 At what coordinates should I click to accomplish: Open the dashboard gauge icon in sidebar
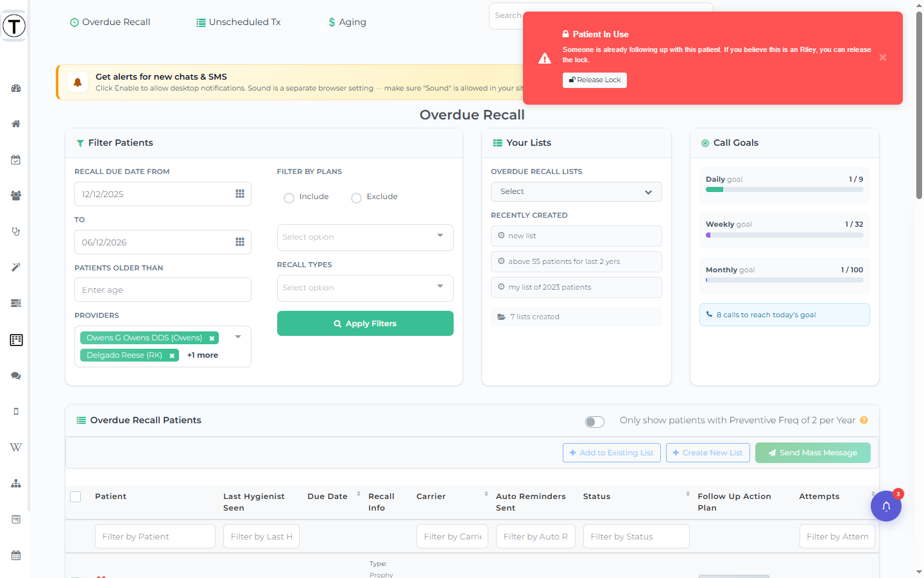[16, 88]
